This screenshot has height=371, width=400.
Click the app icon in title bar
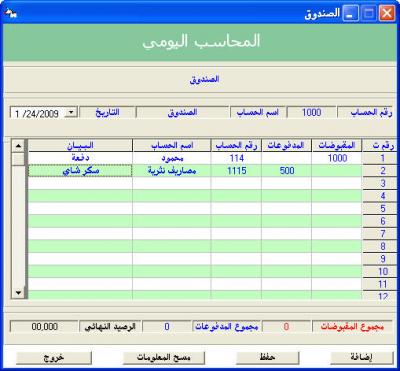click(10, 13)
